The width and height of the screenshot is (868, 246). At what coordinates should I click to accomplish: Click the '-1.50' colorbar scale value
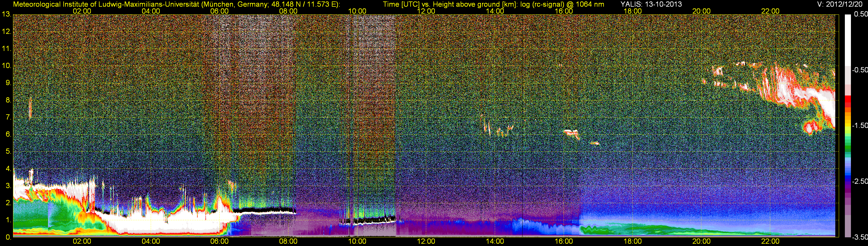(860, 125)
